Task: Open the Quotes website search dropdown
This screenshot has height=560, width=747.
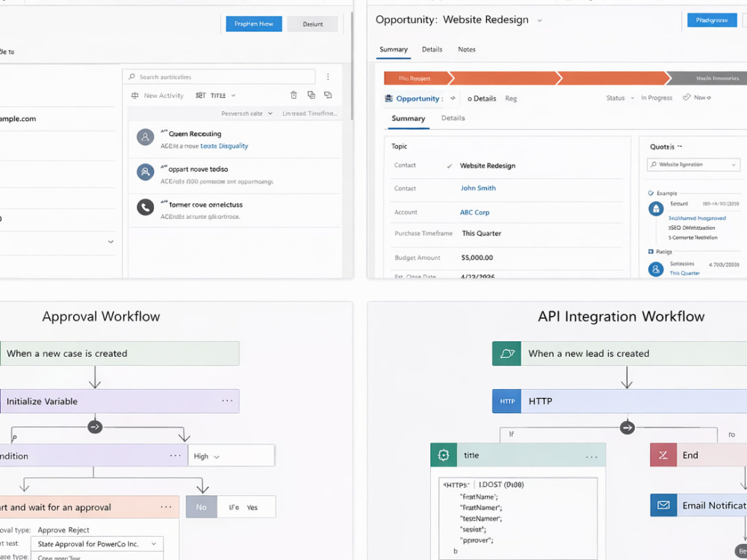Action: coord(694,164)
